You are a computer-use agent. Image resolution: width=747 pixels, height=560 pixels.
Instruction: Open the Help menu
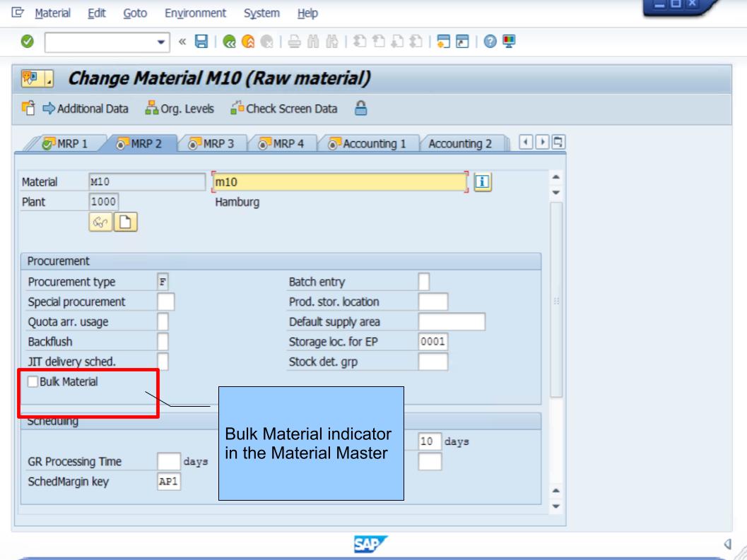point(307,13)
